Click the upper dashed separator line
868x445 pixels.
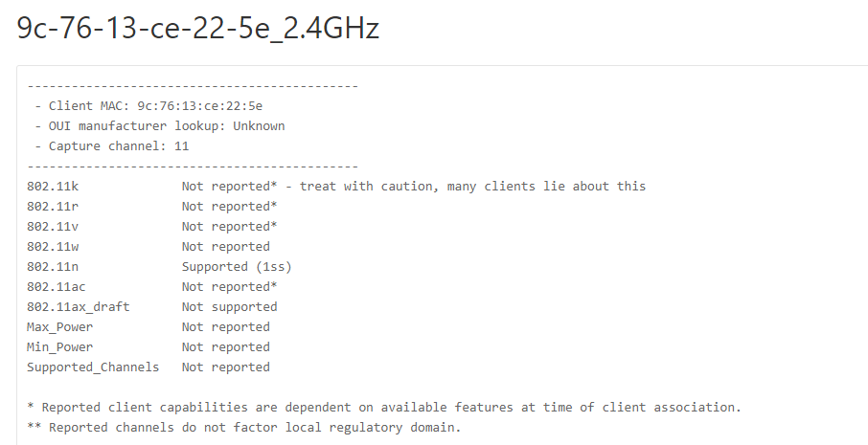point(193,86)
